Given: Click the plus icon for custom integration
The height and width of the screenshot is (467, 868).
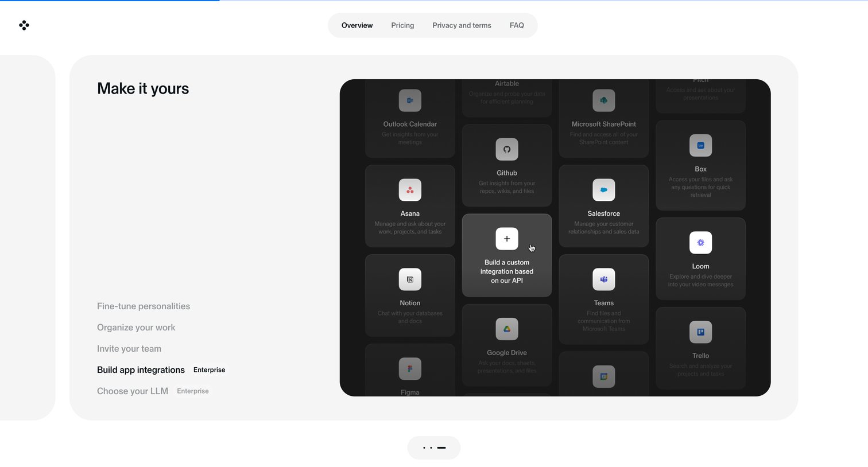Looking at the screenshot, I should [x=507, y=239].
